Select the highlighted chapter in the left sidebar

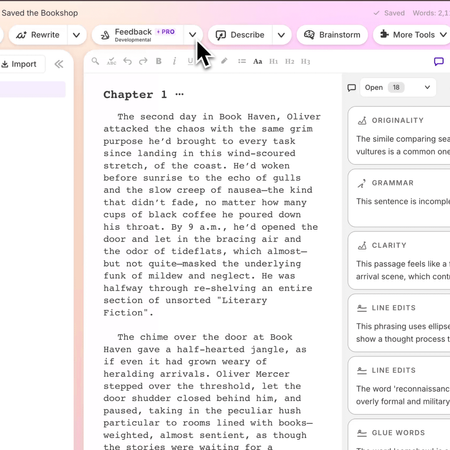33,89
